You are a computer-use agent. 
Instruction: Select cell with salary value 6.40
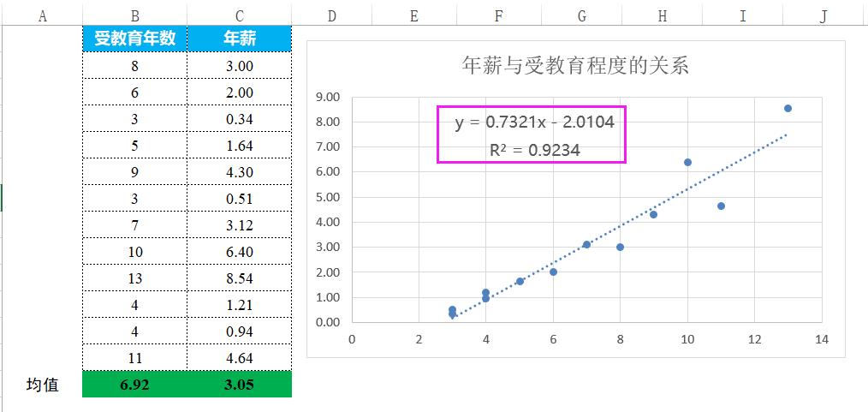click(x=239, y=253)
